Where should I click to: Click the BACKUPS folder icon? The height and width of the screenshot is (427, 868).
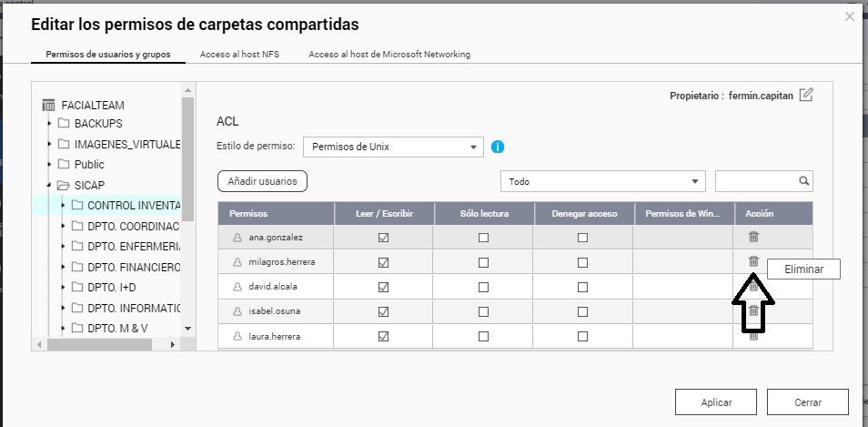coord(64,123)
